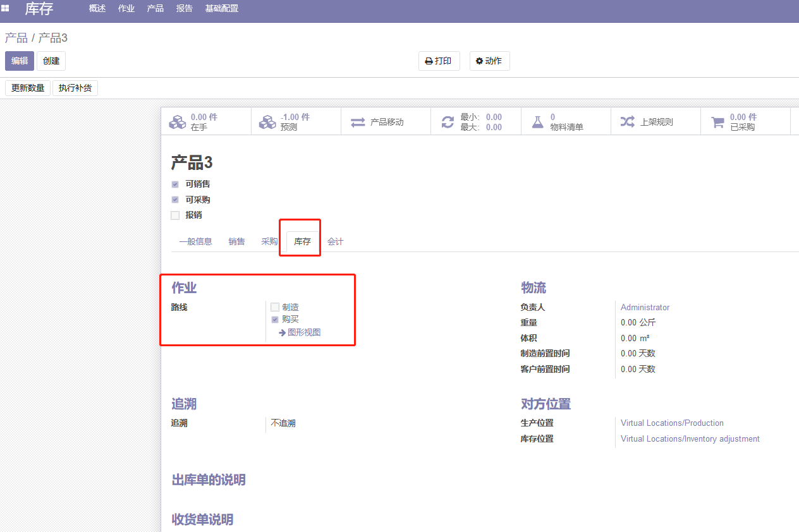Open bill of materials flask icon
This screenshot has height=532, width=799.
tap(537, 122)
